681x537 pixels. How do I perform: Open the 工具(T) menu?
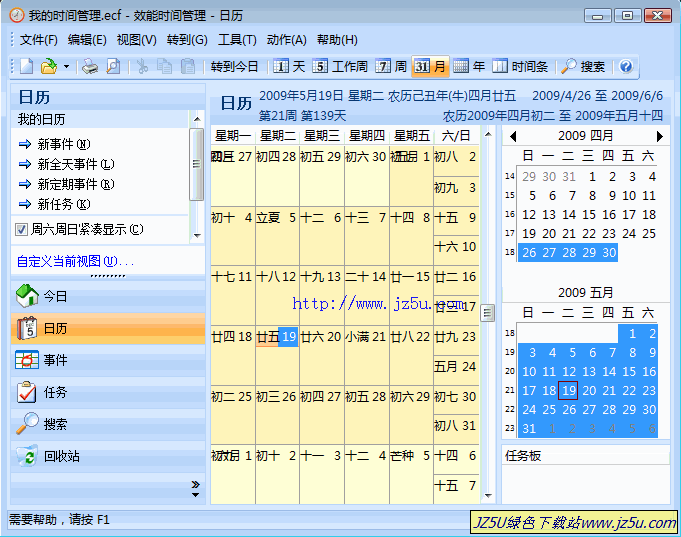pyautogui.click(x=237, y=40)
